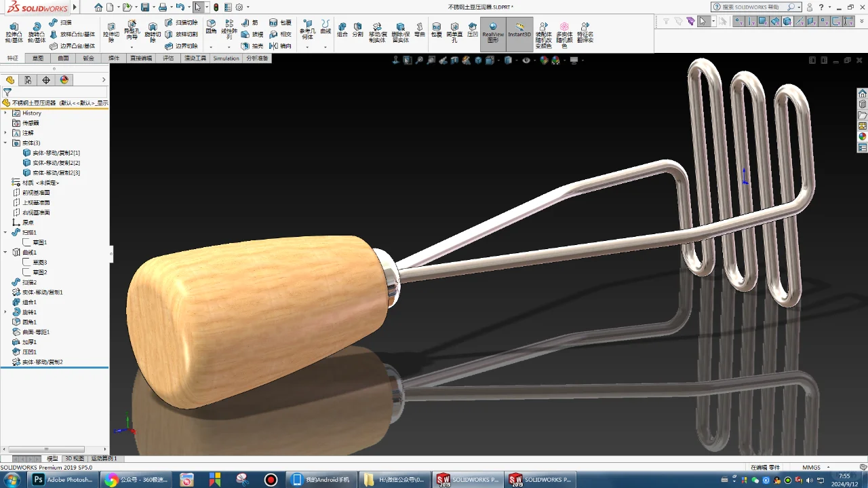Click the Home icon in quick toolbar
Image resolution: width=868 pixels, height=488 pixels.
99,7
